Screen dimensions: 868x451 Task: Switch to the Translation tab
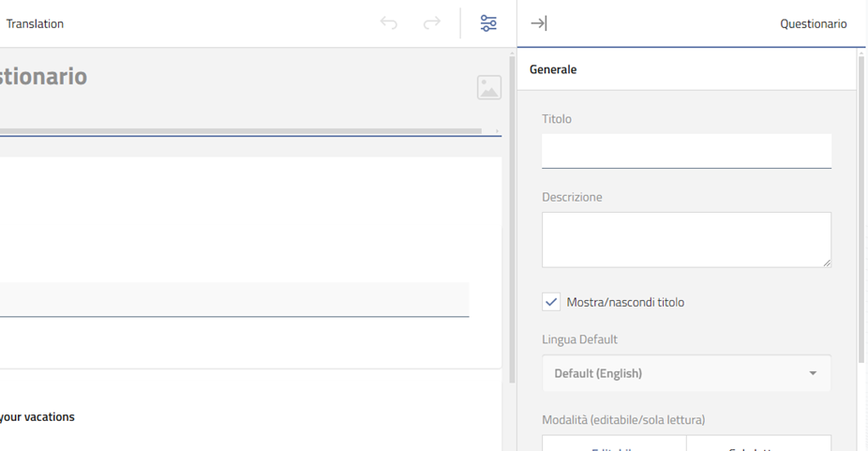coord(35,23)
